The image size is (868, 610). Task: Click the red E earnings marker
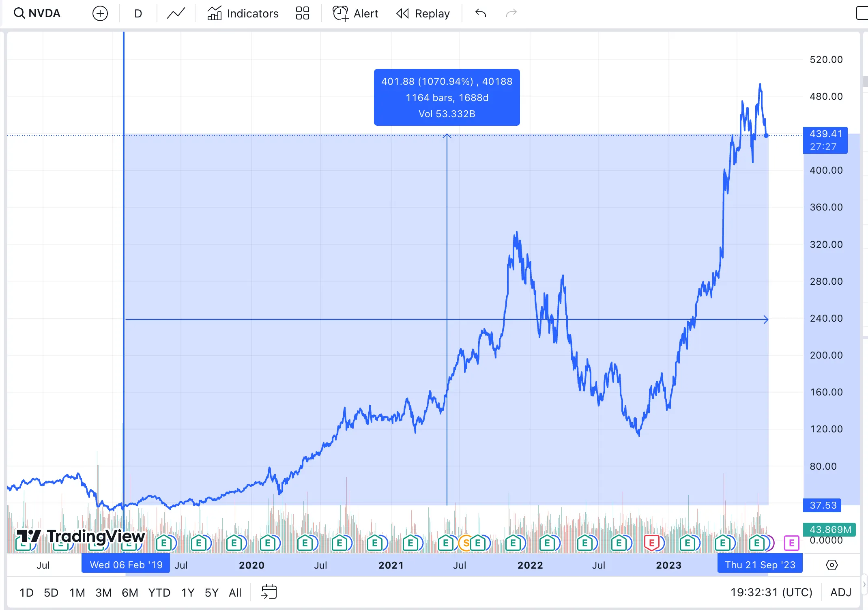[651, 543]
